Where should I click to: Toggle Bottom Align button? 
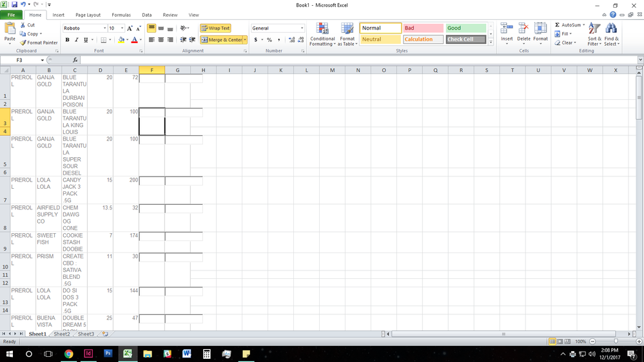point(170,28)
